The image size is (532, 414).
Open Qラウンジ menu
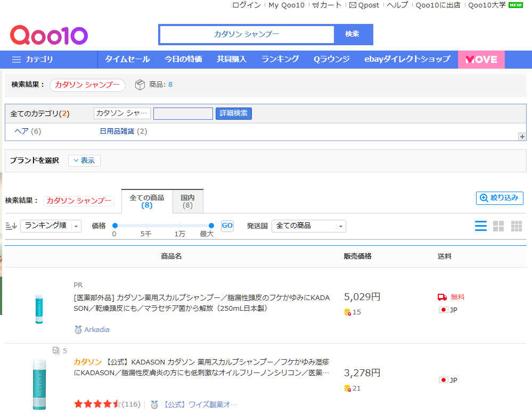[x=331, y=60]
